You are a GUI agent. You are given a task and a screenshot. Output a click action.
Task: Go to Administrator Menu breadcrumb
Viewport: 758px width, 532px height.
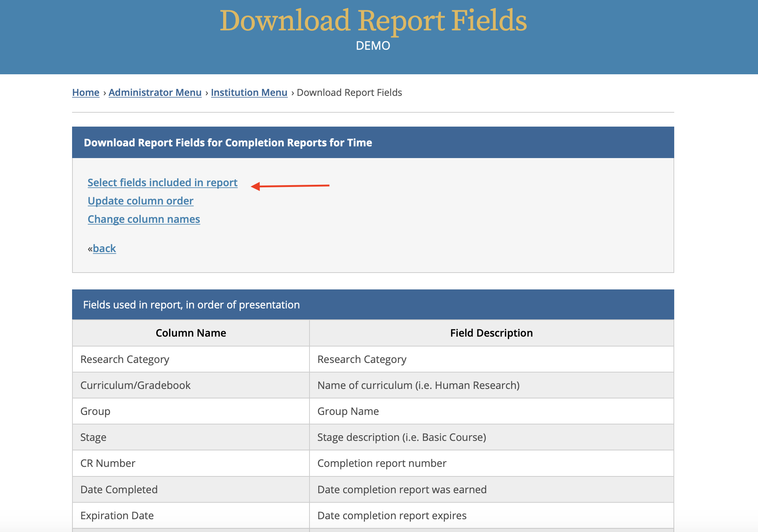pyautogui.click(x=155, y=93)
